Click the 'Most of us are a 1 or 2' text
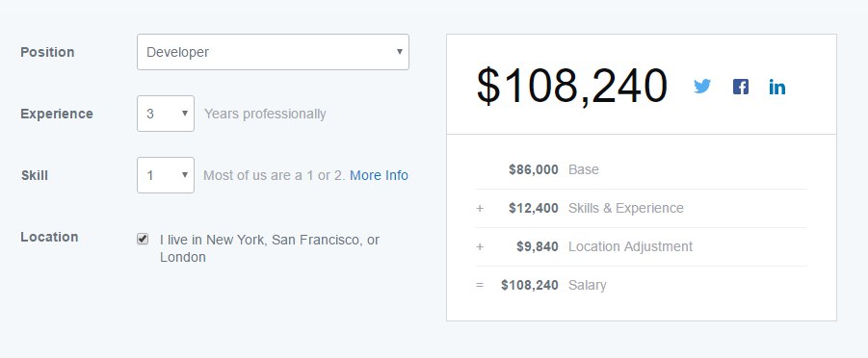The width and height of the screenshot is (868, 358). tap(275, 175)
